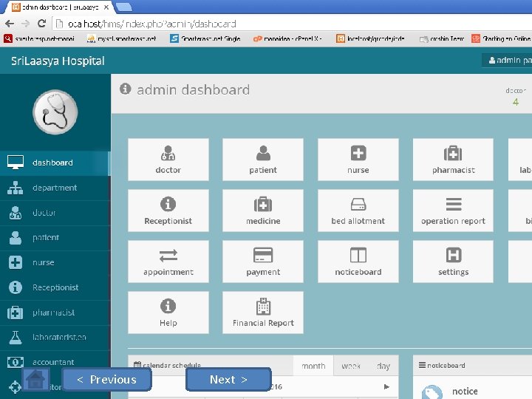Open the medicine tile
The image size is (532, 399).
click(263, 211)
